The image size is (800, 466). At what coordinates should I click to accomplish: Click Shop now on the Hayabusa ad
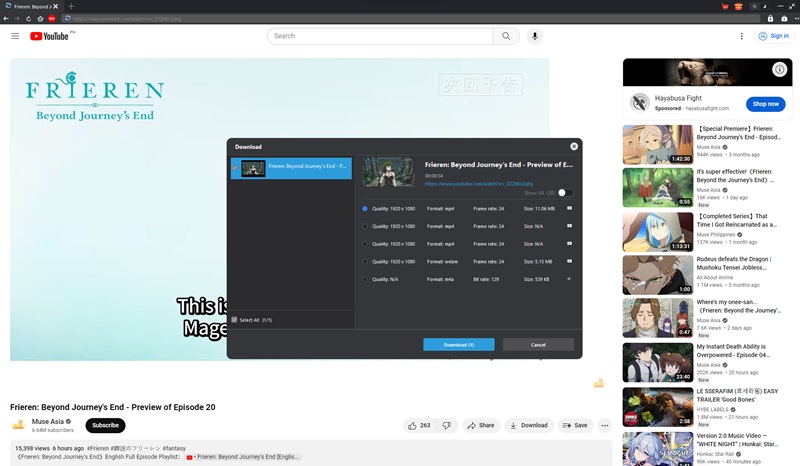coord(765,104)
